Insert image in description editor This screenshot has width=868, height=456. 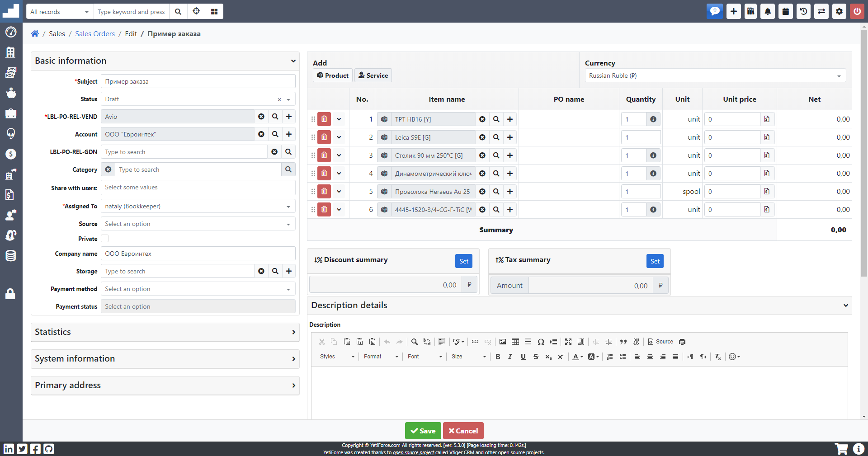[x=503, y=342]
